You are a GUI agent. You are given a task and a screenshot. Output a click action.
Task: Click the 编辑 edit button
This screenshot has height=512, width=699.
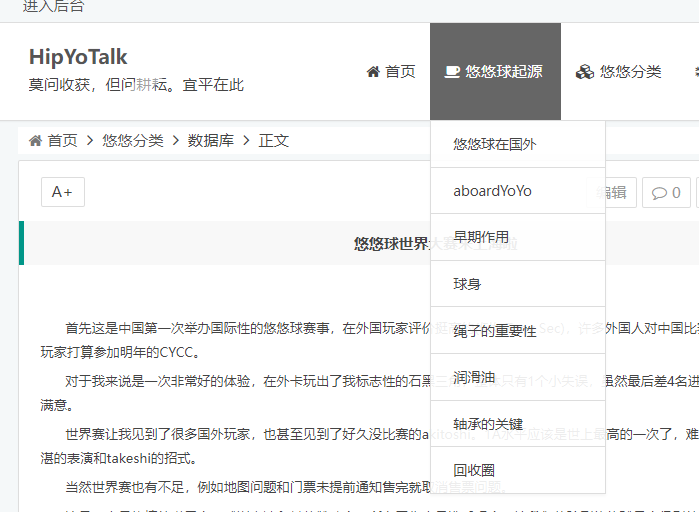click(x=611, y=193)
